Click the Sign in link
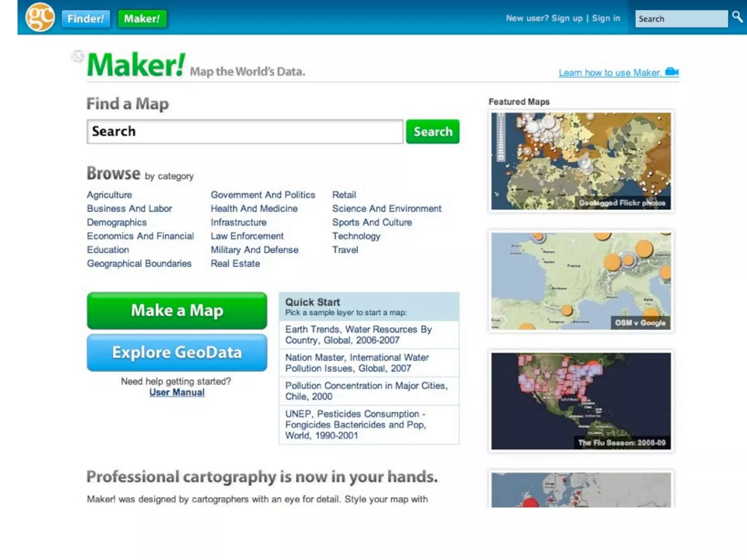The height and width of the screenshot is (560, 747). [606, 18]
